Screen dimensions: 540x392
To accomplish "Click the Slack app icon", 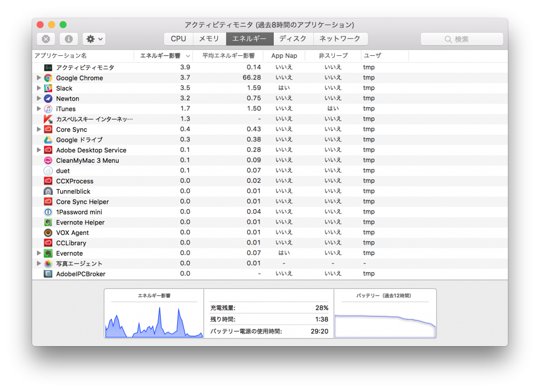I will coord(48,88).
